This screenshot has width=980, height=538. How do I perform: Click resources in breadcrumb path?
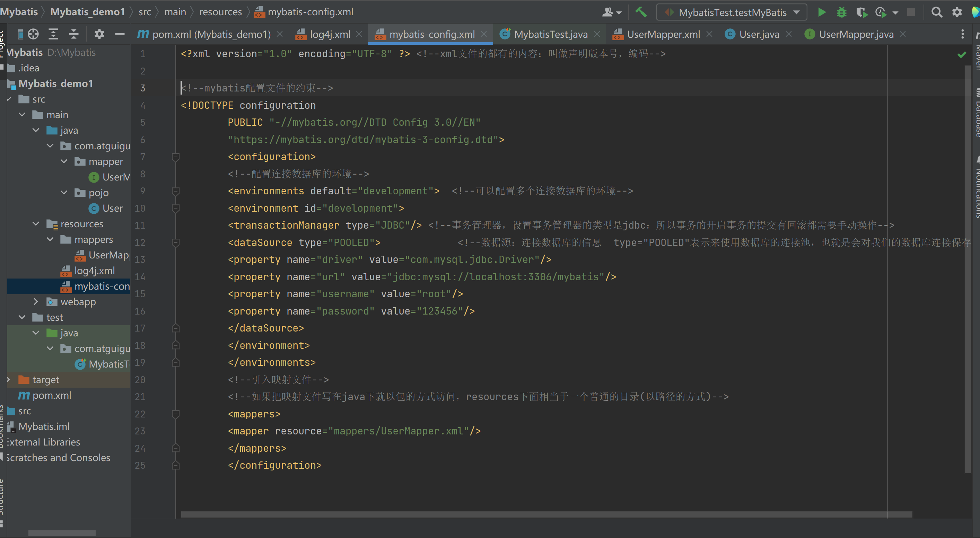[220, 12]
